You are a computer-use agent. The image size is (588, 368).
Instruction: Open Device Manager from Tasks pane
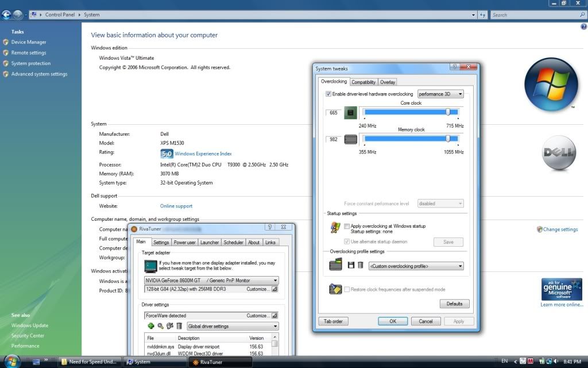point(29,42)
